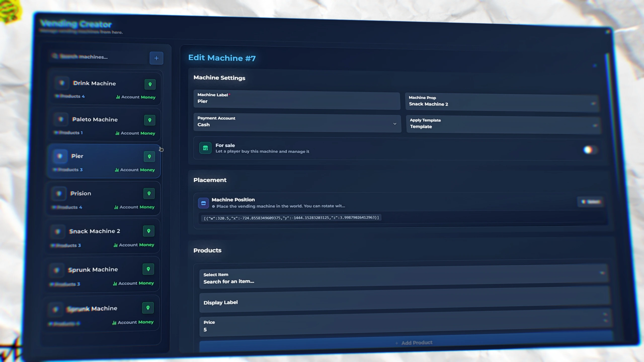Click the location pin on Paleto Machine
This screenshot has width=644, height=362.
click(x=150, y=120)
